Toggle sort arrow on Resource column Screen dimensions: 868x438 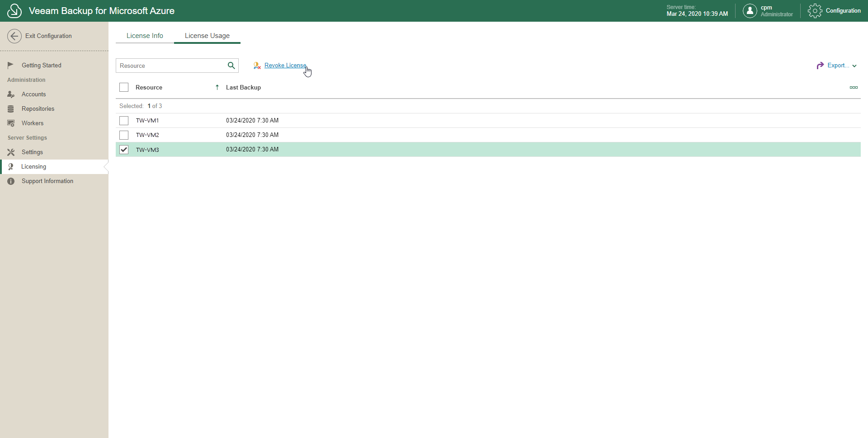pos(217,87)
